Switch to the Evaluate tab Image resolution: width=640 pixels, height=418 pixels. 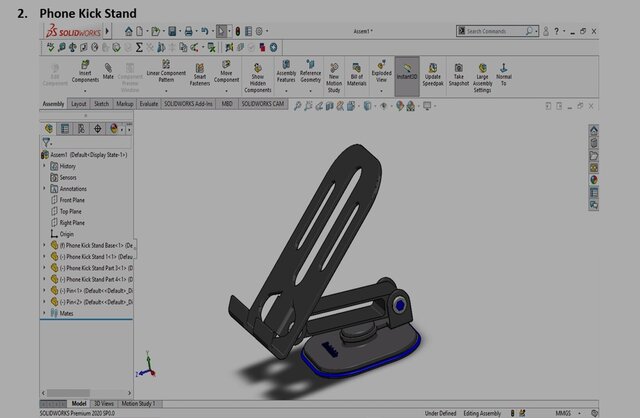coord(149,104)
